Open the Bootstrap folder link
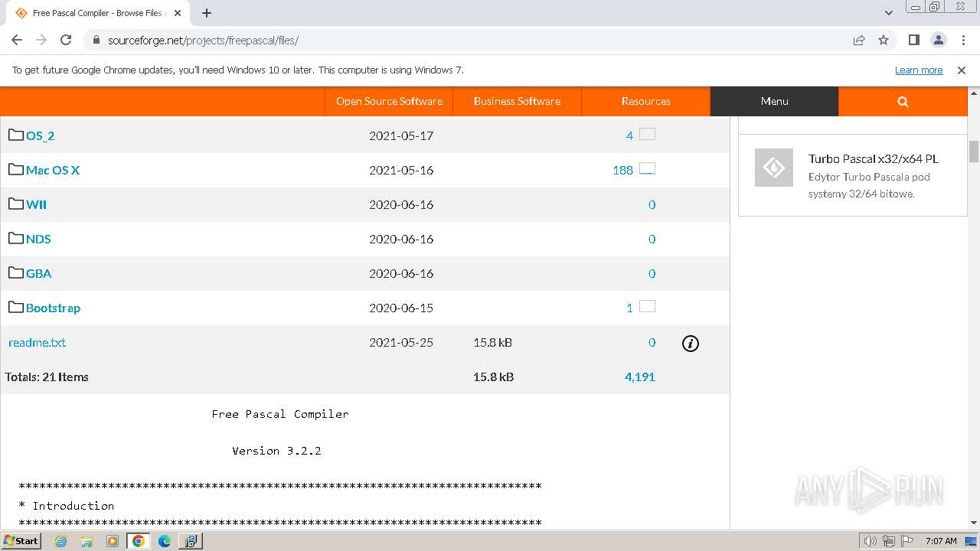The image size is (980, 551). tap(53, 308)
